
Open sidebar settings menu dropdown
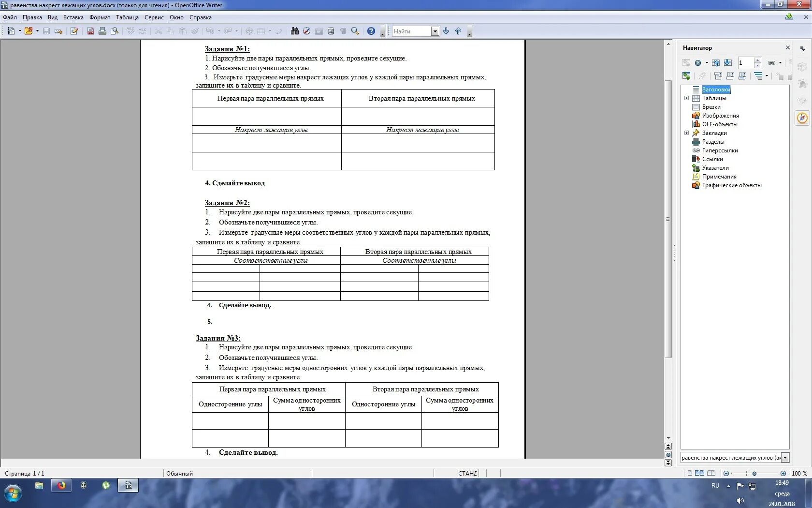802,48
